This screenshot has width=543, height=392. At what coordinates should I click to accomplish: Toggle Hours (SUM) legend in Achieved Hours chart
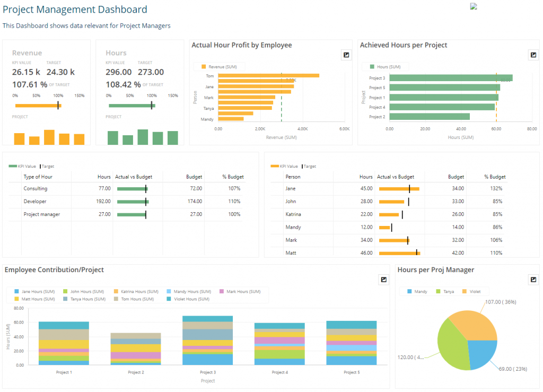point(385,67)
